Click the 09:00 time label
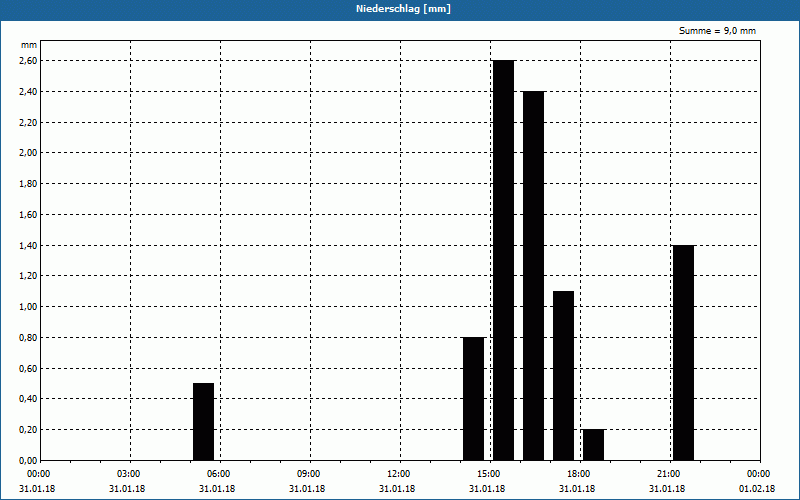 pyautogui.click(x=309, y=474)
